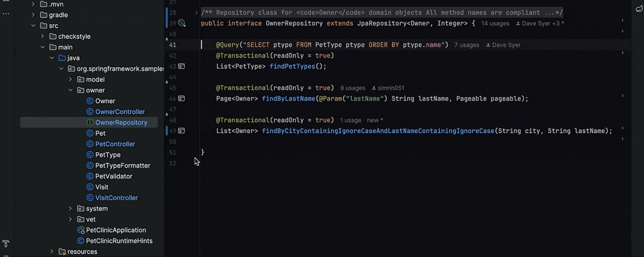
Task: Collapse the owner package
Action: 70,90
